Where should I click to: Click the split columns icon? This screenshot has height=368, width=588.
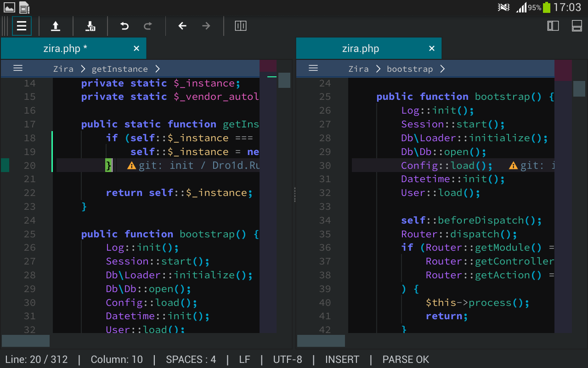[x=241, y=26]
